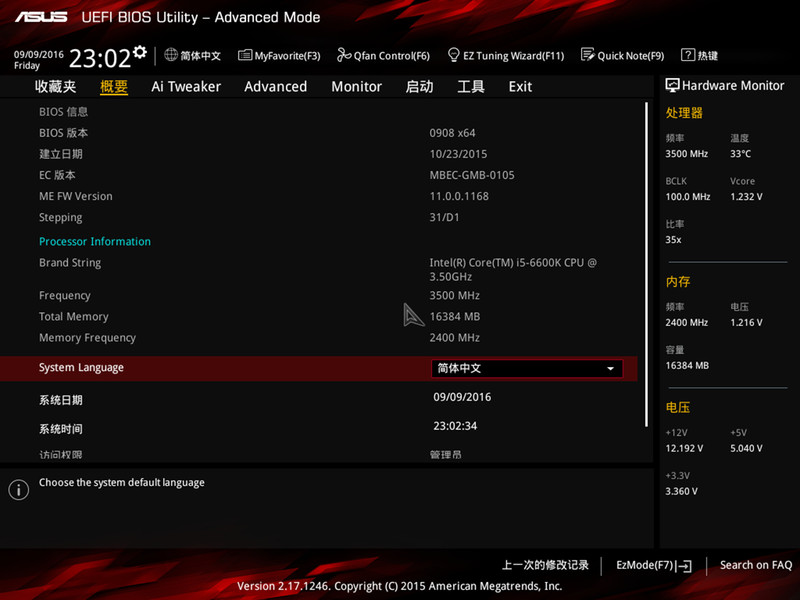Image resolution: width=800 pixels, height=600 pixels.
Task: Select the Monitor tab
Action: tap(356, 87)
